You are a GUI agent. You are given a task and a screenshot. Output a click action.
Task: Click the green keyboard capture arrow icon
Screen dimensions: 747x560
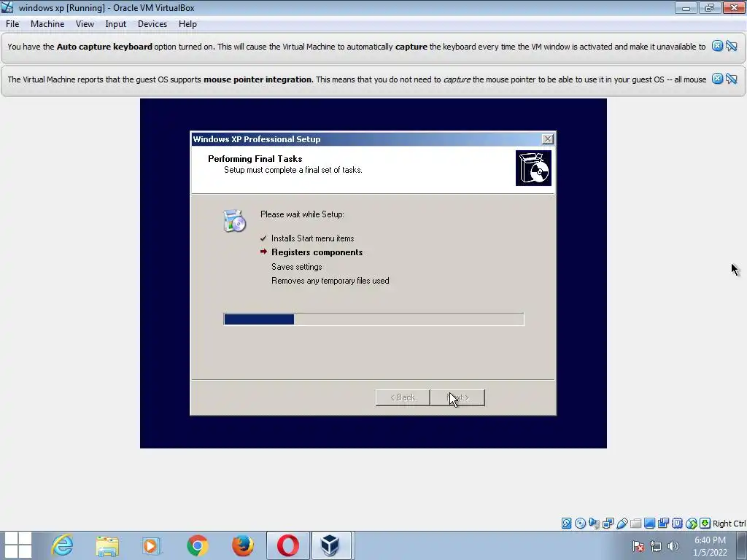coord(705,524)
